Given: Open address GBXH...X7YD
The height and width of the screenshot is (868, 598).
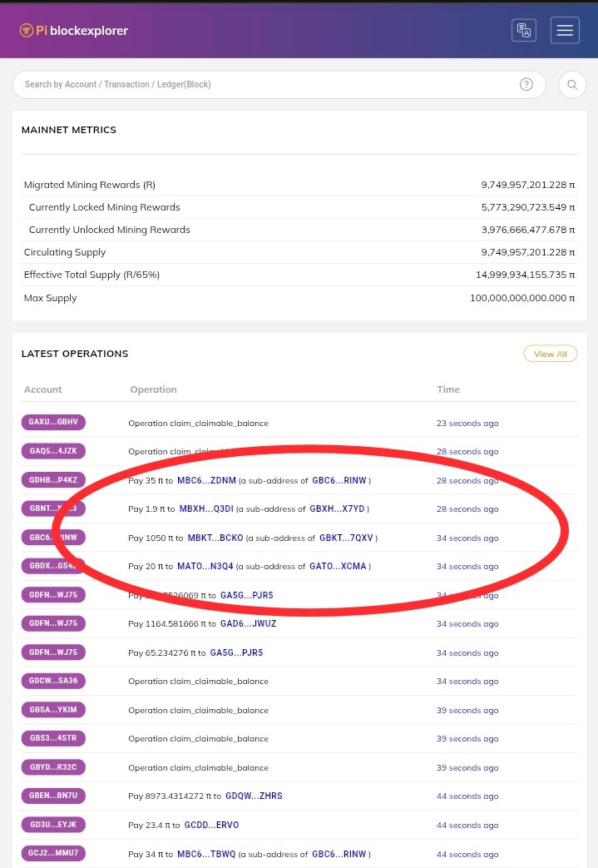Looking at the screenshot, I should pos(337,508).
